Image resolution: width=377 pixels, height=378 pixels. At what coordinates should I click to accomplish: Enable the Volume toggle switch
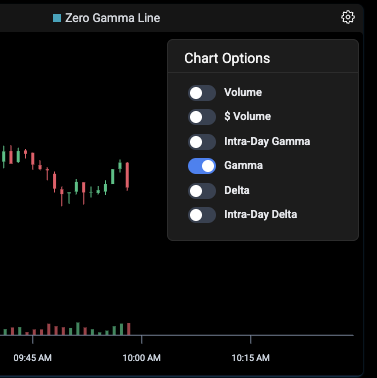tap(202, 93)
